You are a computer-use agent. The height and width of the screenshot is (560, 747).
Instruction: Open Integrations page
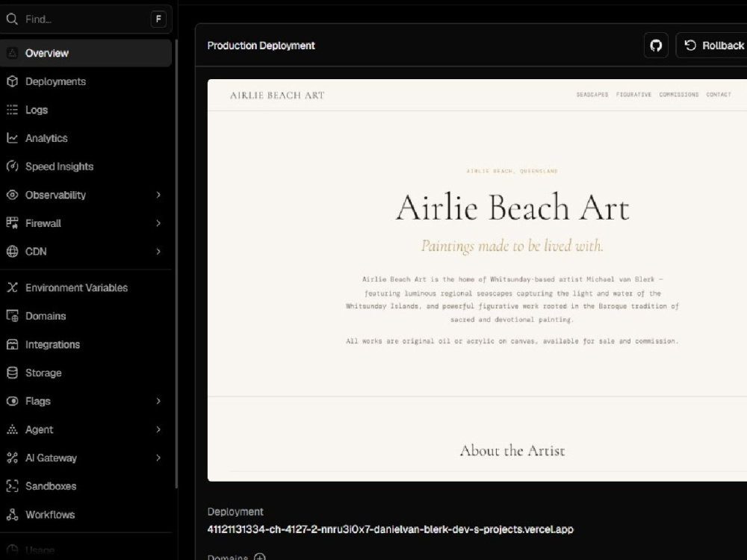coord(86,344)
